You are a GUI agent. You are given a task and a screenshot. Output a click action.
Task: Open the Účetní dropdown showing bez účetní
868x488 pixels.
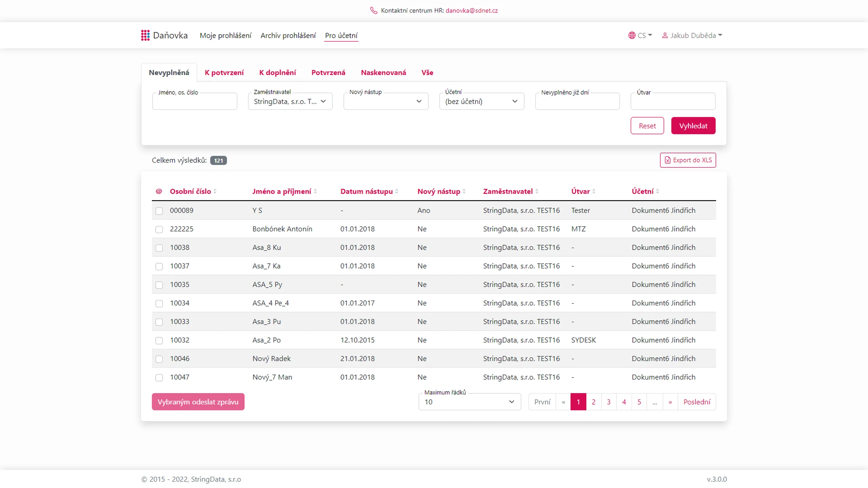pos(481,101)
